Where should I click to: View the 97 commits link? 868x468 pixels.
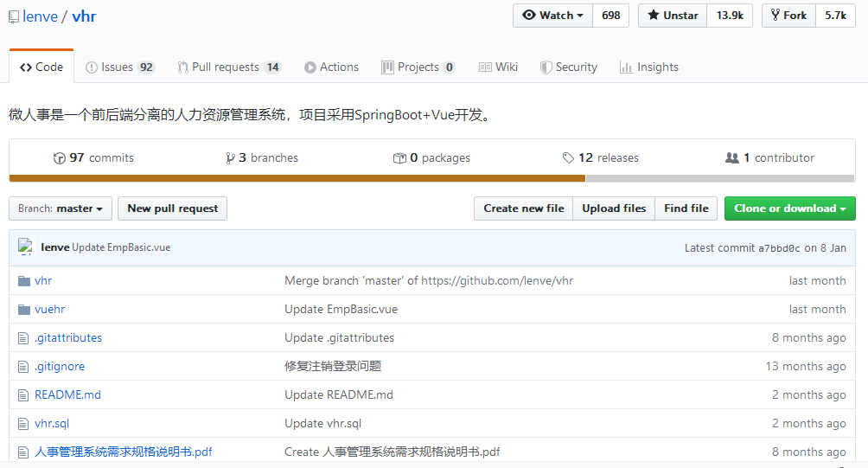[93, 157]
